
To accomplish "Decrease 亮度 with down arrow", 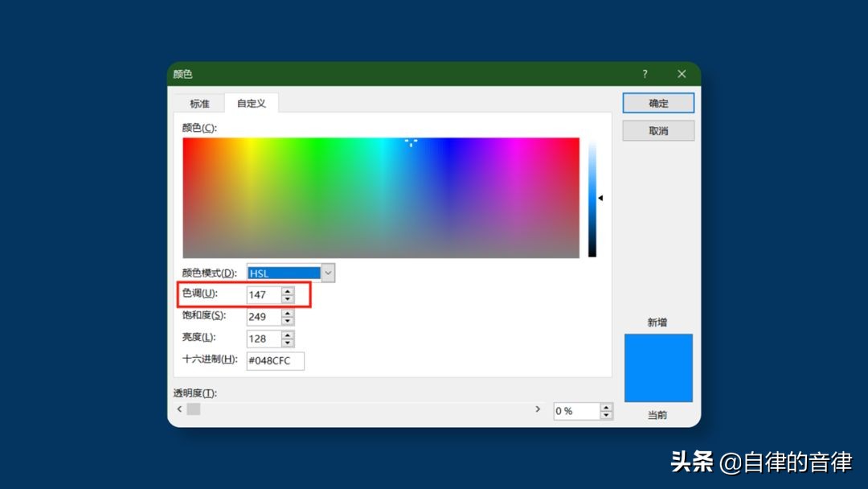I will [x=287, y=343].
